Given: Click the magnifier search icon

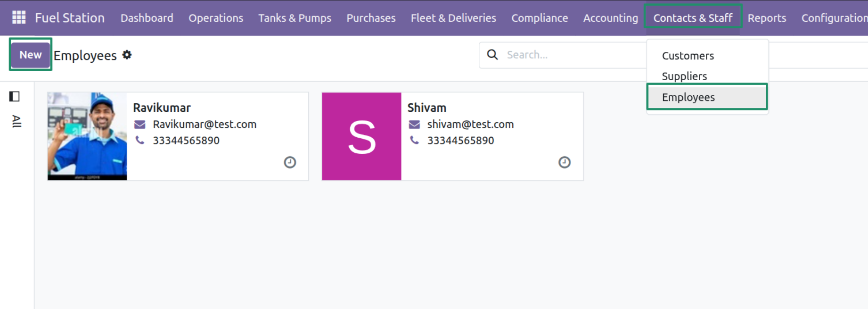Looking at the screenshot, I should 492,55.
